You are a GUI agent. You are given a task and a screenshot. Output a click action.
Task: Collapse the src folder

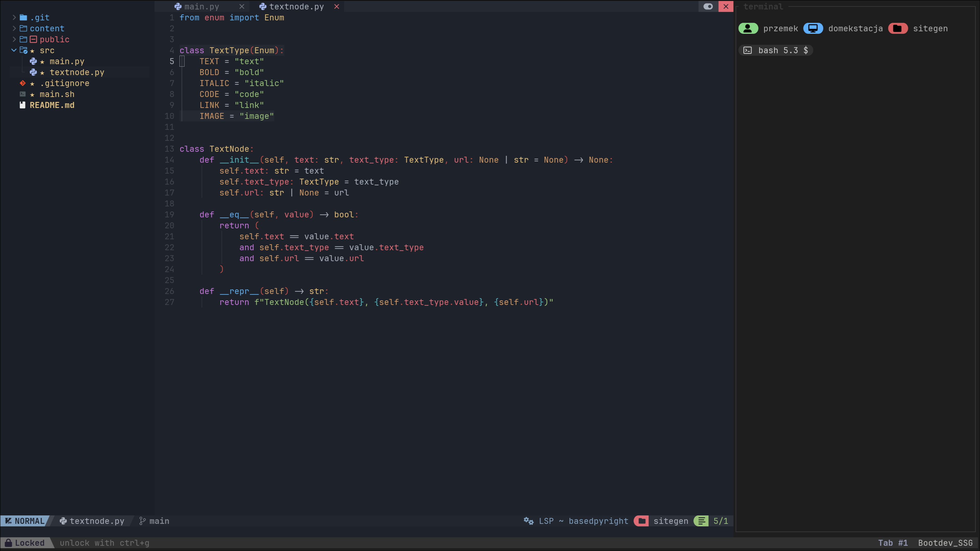click(14, 50)
